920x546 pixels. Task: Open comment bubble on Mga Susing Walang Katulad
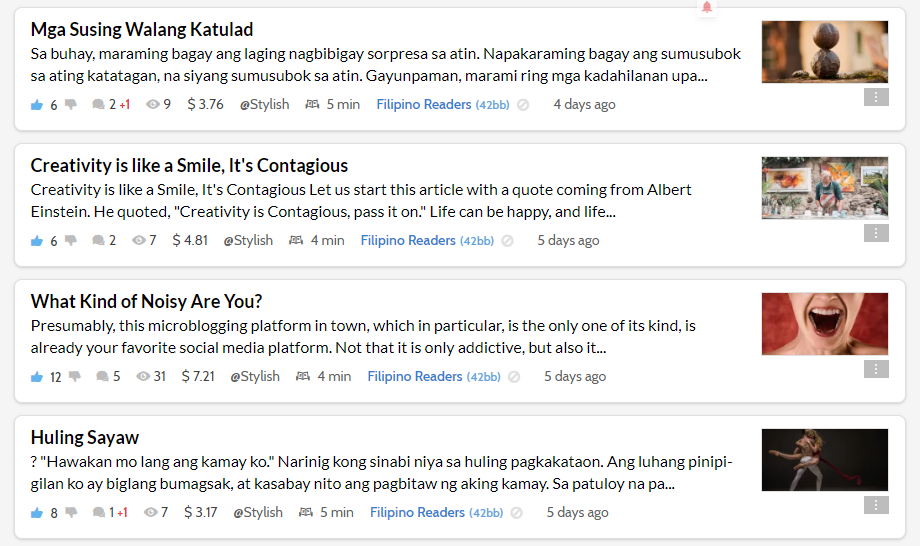point(98,104)
